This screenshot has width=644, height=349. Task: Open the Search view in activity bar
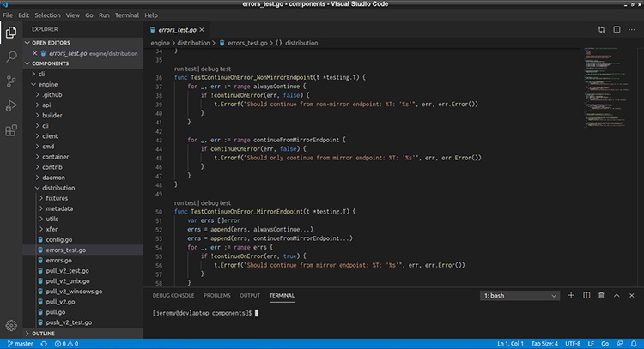click(12, 57)
